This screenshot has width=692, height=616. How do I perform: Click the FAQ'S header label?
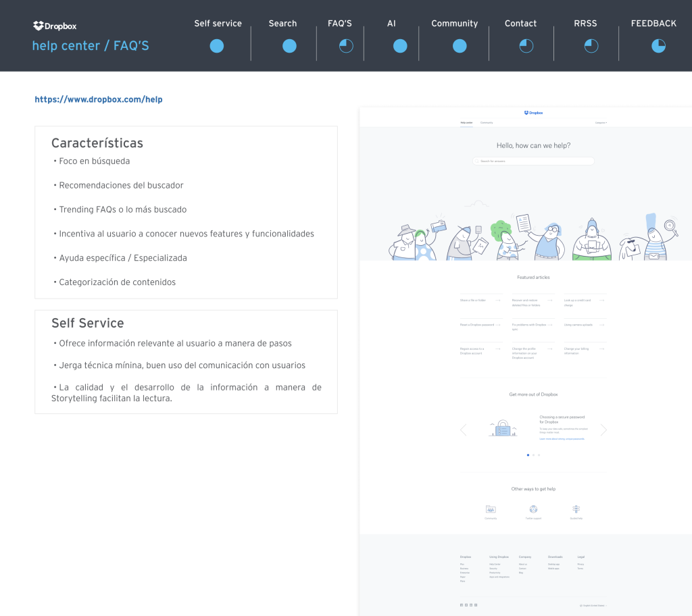[340, 24]
